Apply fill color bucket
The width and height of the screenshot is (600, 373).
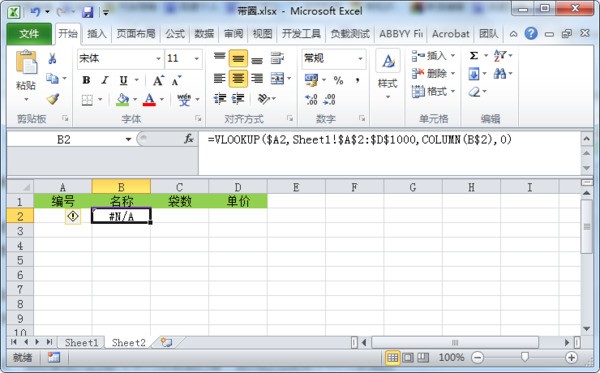click(123, 99)
